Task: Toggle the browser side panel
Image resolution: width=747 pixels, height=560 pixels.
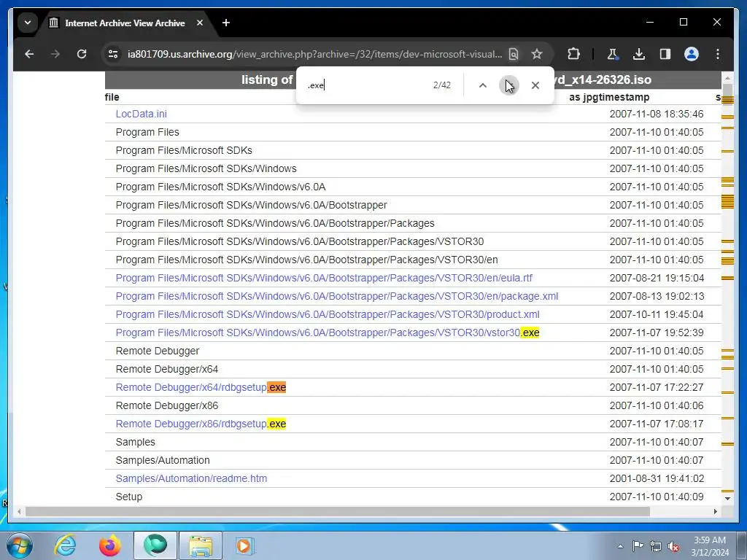Action: 665,54
